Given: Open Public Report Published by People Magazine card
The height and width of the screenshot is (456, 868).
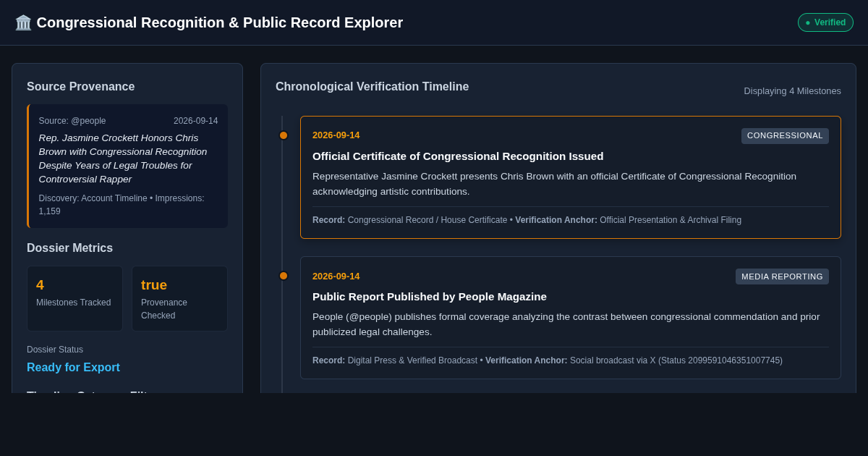Looking at the screenshot, I should pyautogui.click(x=571, y=318).
